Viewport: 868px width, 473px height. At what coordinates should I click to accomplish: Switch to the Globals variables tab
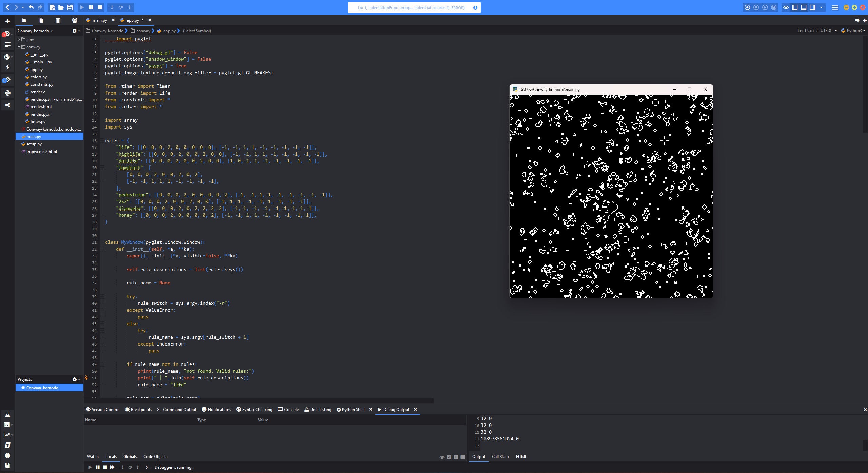[130, 457]
